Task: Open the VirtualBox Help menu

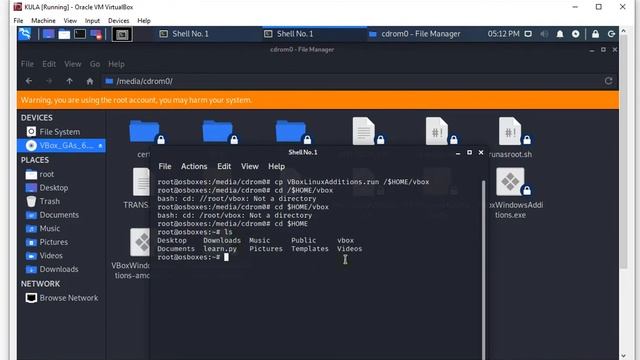Action: (144, 20)
